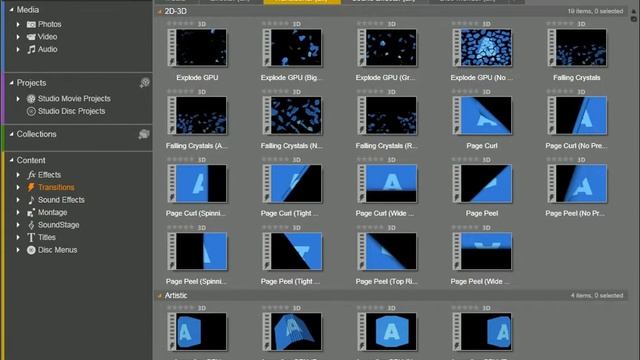Viewport: 640px width, 360px height.
Task: Expand the Montage tree node
Action: (18, 213)
